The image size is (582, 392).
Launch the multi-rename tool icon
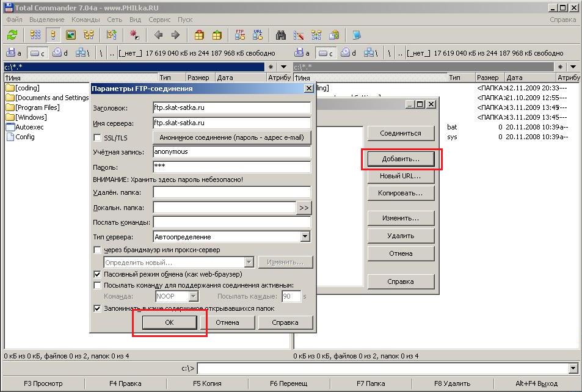(299, 35)
